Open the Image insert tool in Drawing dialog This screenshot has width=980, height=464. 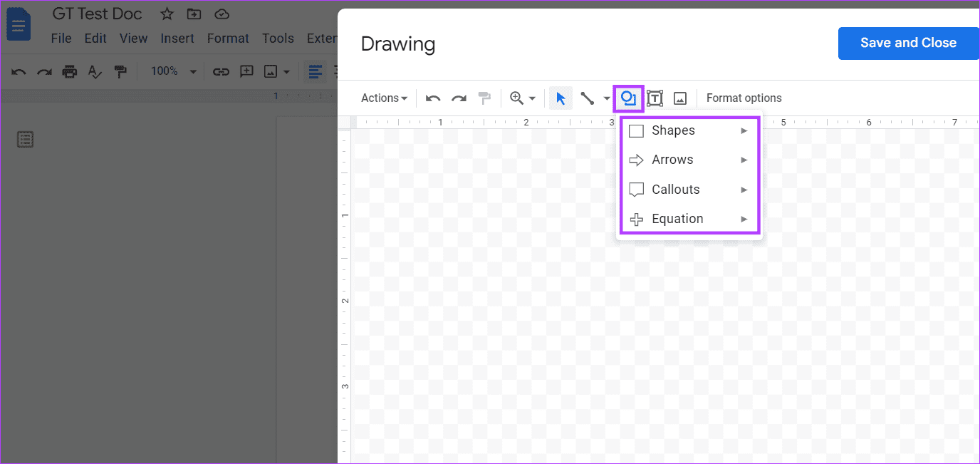[679, 98]
